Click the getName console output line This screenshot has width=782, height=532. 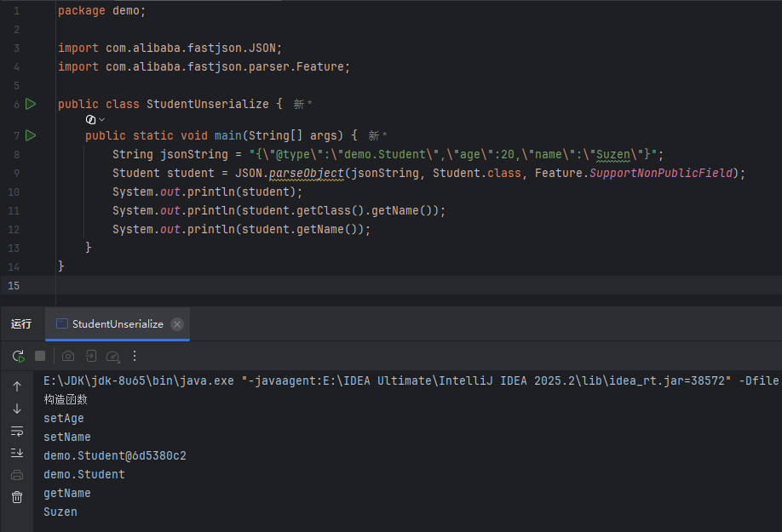(66, 493)
